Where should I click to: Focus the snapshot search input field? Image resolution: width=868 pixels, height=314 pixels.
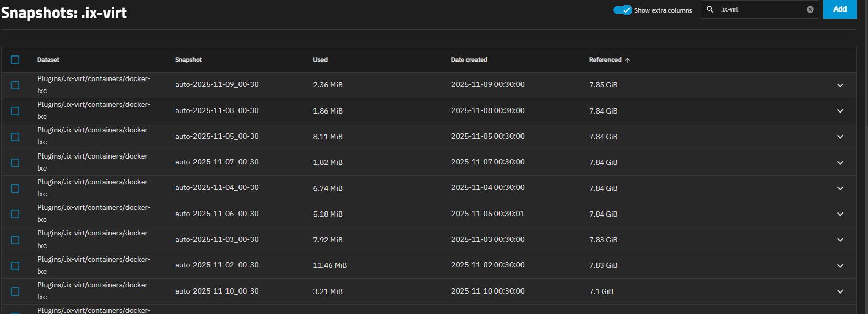760,9
